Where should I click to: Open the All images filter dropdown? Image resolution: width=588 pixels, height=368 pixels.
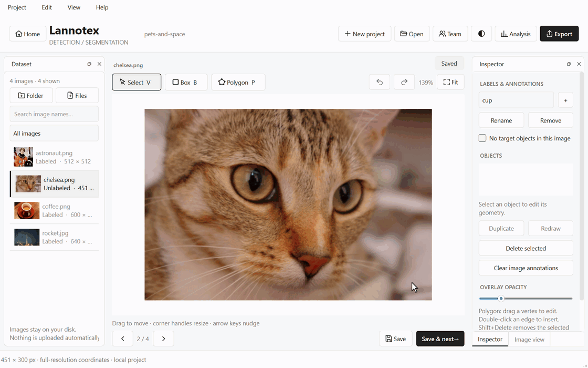55,134
